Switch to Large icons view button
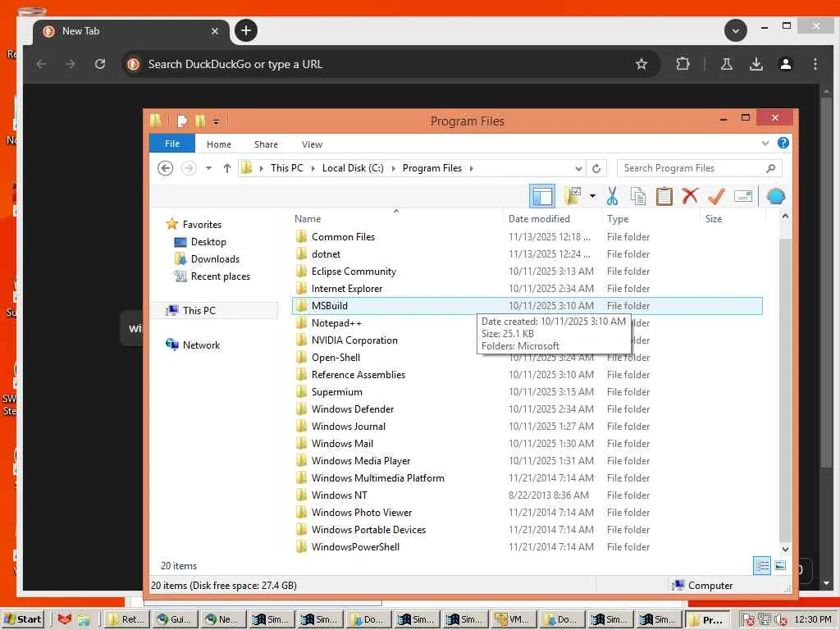 [780, 565]
